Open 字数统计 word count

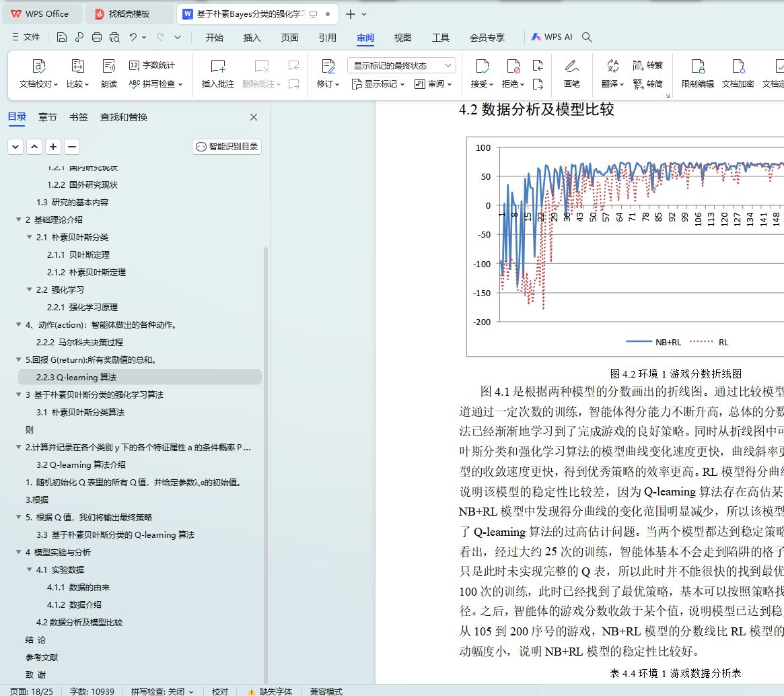152,65
